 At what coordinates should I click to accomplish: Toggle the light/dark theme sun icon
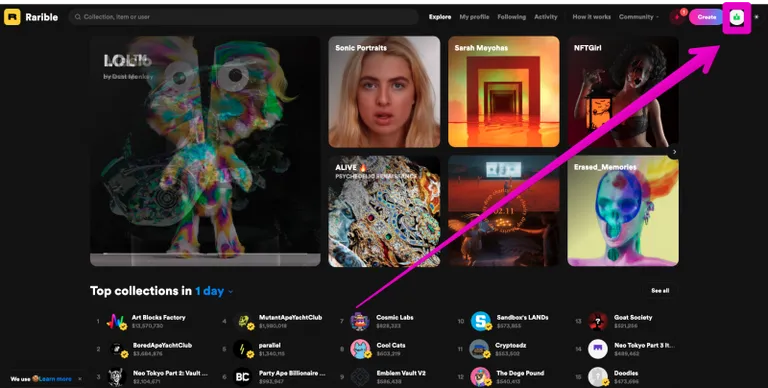tap(757, 17)
